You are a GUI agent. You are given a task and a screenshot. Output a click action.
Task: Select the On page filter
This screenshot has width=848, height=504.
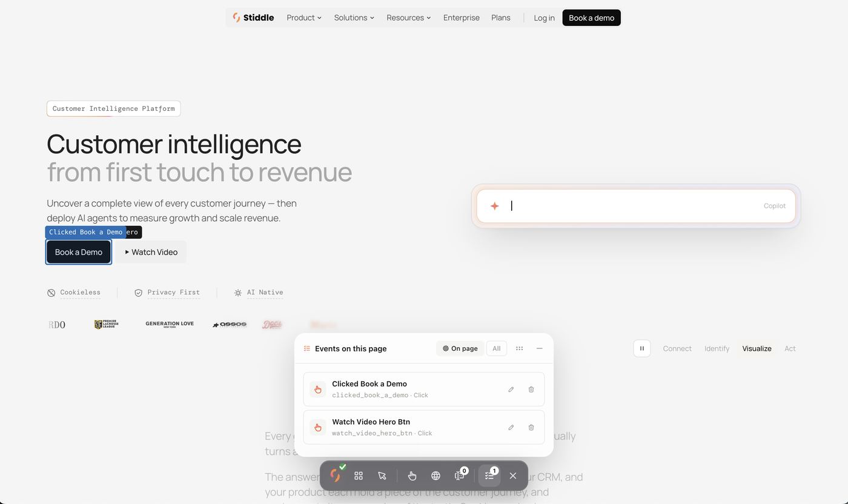[460, 348]
